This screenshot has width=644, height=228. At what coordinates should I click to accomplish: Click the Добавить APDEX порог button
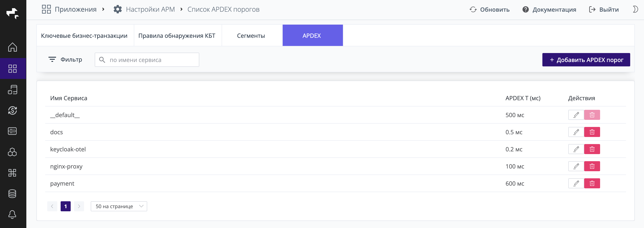tap(586, 60)
